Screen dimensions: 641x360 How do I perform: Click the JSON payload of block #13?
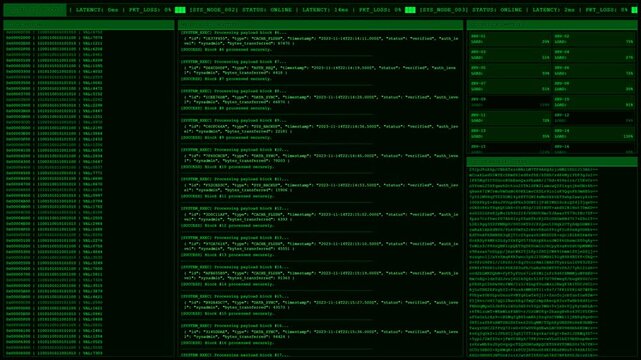321,246
